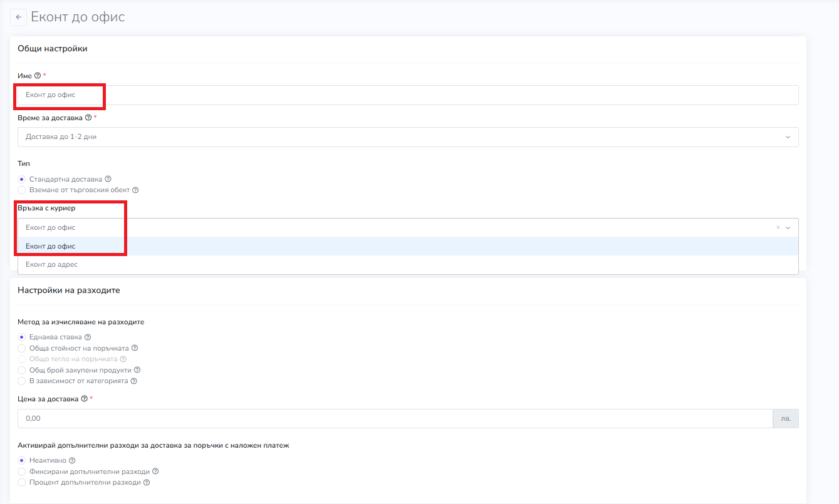Choose Еконт до офис highlighted dropdown option

(408, 246)
